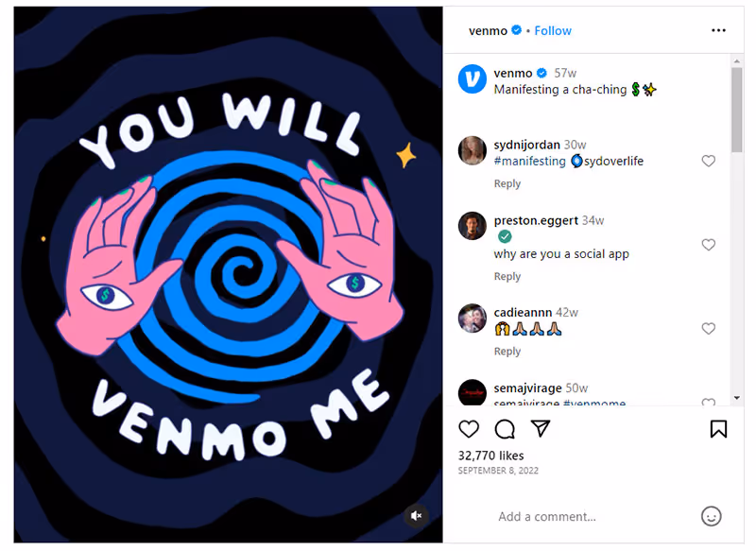Share post via paper plane icon
756x551 pixels.
[540, 428]
